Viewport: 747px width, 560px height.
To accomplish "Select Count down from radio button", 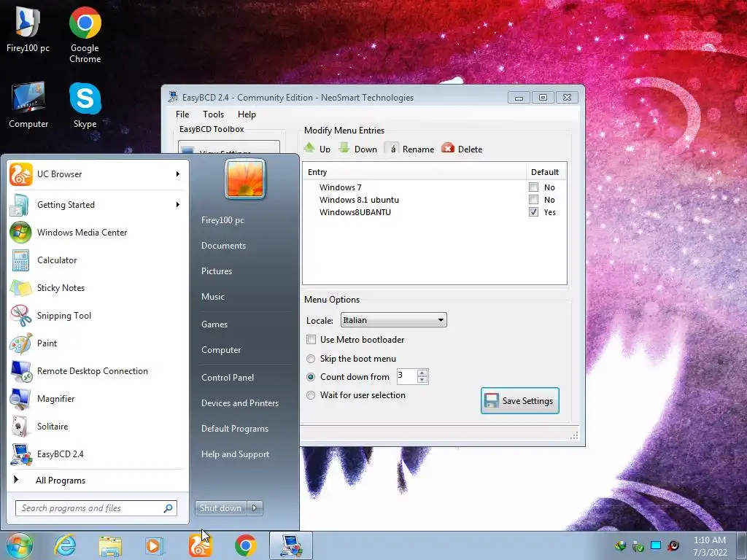I will coord(311,377).
